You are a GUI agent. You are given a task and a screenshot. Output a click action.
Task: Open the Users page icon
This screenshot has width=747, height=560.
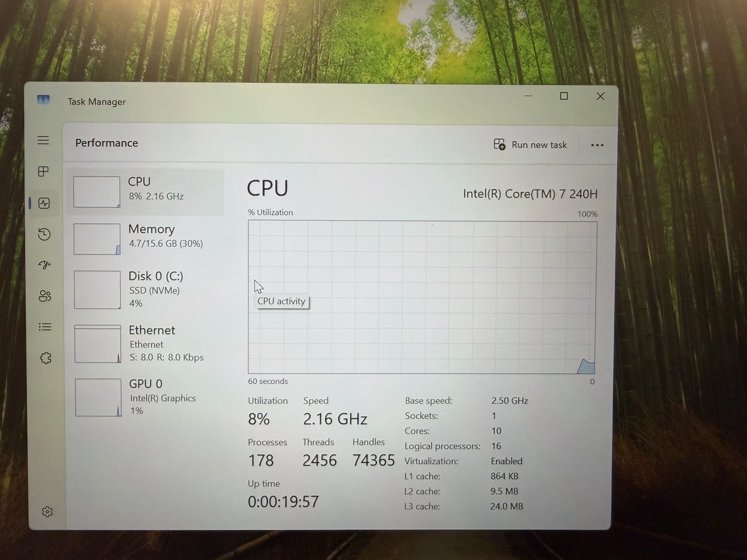pyautogui.click(x=45, y=296)
